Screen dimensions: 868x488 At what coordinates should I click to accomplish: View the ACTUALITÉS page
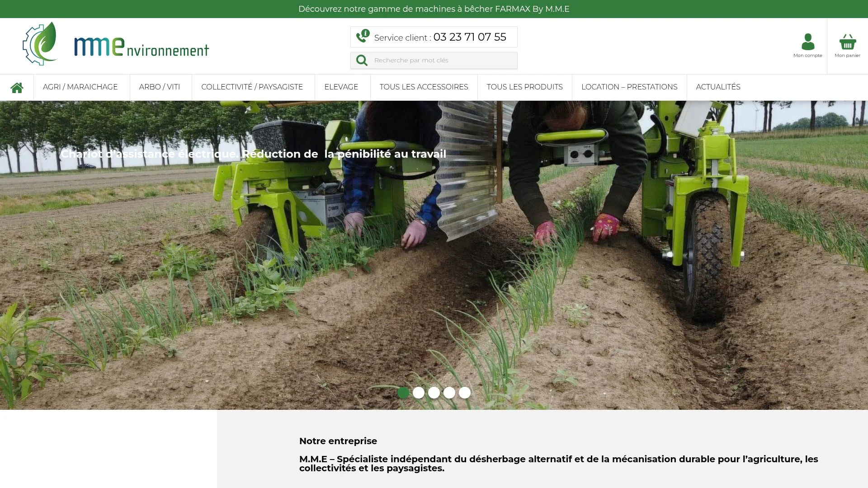click(718, 87)
